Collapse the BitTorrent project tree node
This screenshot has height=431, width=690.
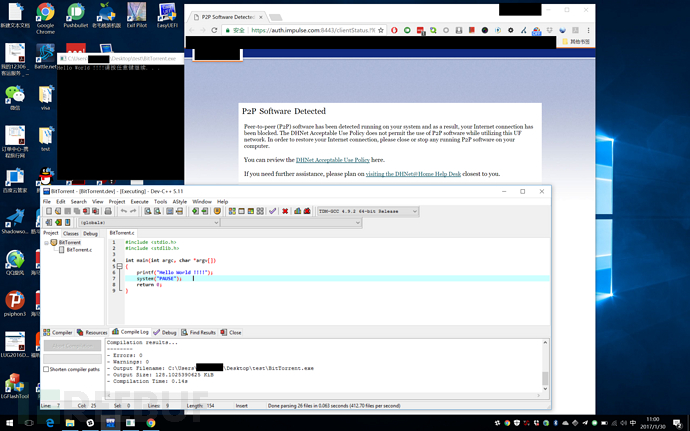tap(47, 243)
